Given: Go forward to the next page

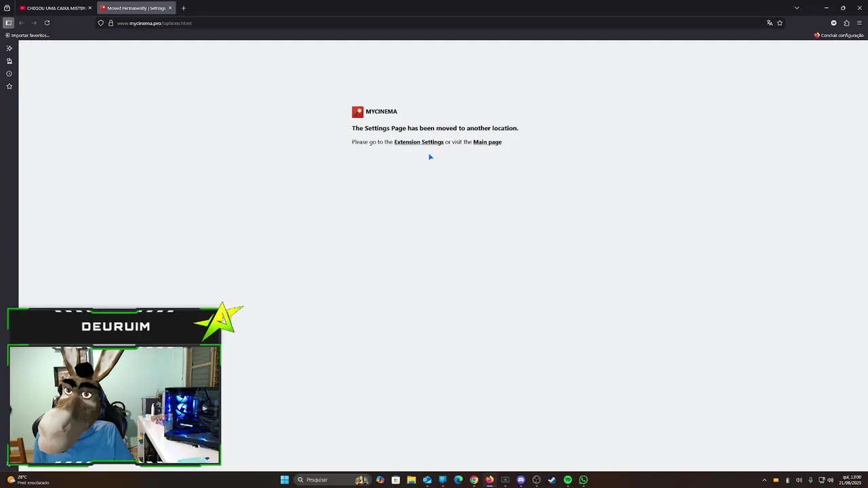Looking at the screenshot, I should click(x=34, y=23).
